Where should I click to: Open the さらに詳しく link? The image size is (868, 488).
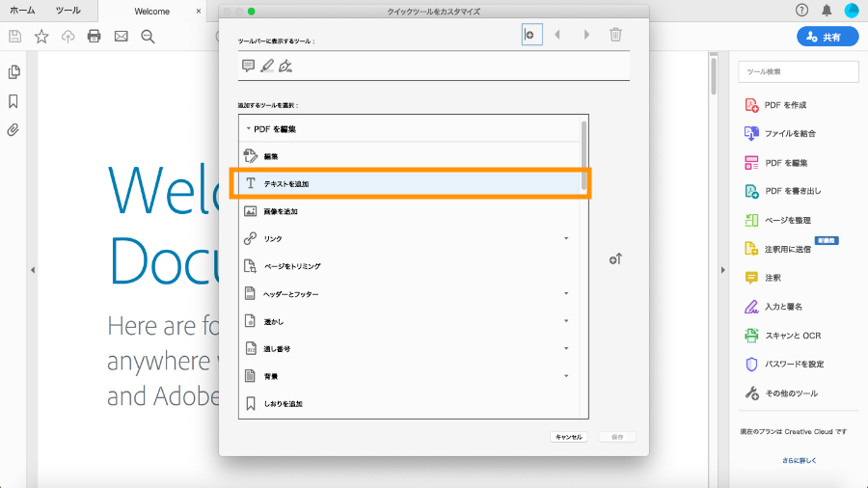[x=799, y=460]
